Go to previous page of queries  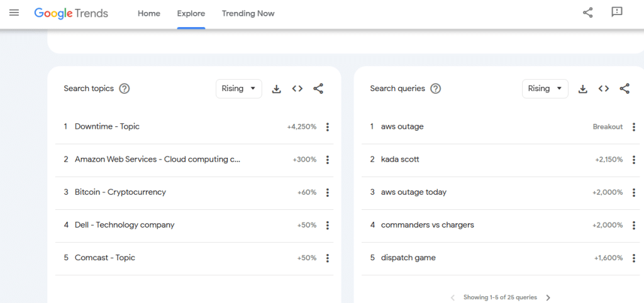point(453,297)
